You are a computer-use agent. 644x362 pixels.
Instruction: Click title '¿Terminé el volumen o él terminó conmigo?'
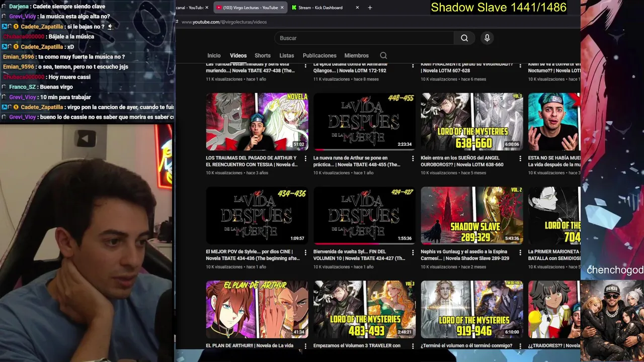click(x=466, y=346)
